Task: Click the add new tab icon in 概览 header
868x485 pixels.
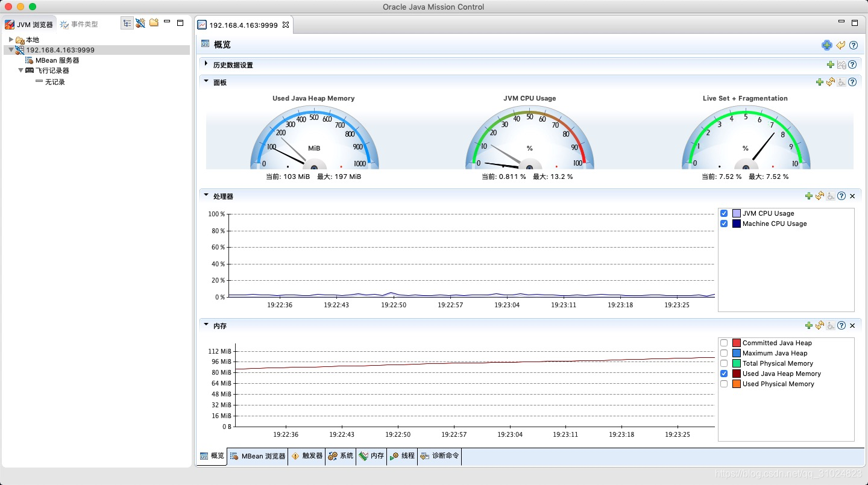Action: click(826, 45)
